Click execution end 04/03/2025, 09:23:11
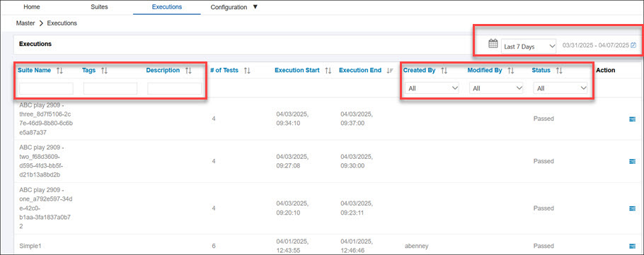The width and height of the screenshot is (644, 255). click(x=357, y=208)
